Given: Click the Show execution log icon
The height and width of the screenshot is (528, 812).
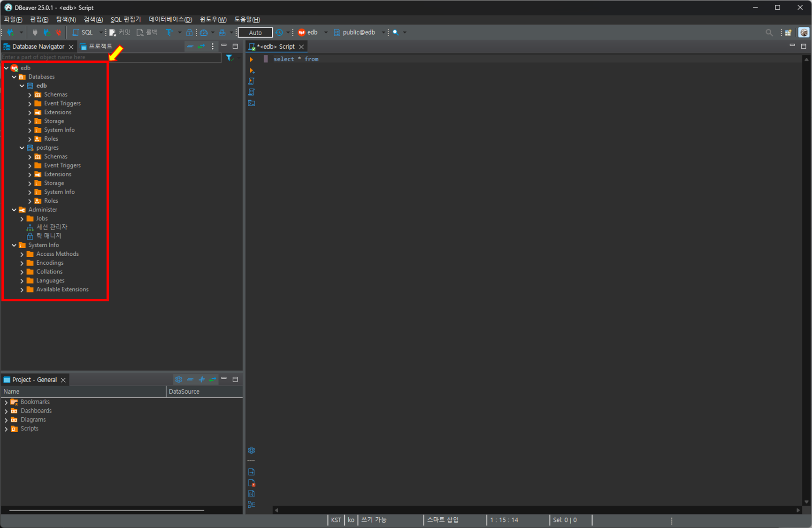Looking at the screenshot, I should click(252, 483).
